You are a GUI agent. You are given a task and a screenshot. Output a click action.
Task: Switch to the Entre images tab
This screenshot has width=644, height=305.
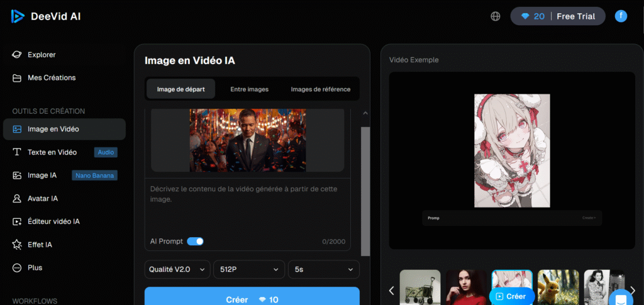(249, 89)
